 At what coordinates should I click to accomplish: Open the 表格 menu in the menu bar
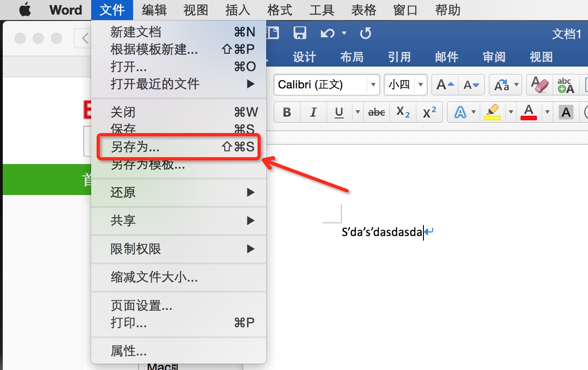coord(364,10)
